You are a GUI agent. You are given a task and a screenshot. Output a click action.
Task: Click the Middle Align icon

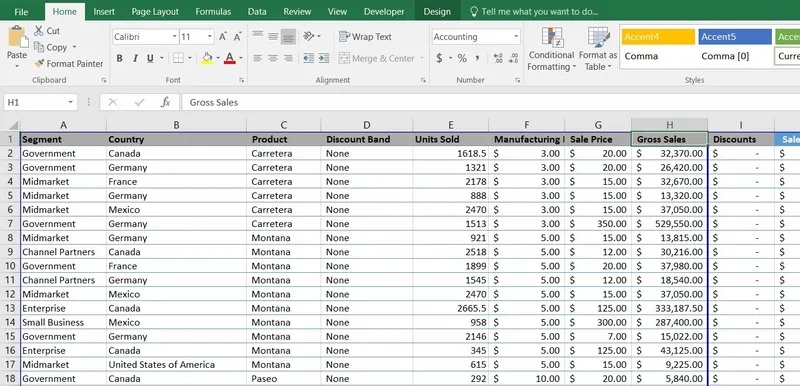point(273,36)
